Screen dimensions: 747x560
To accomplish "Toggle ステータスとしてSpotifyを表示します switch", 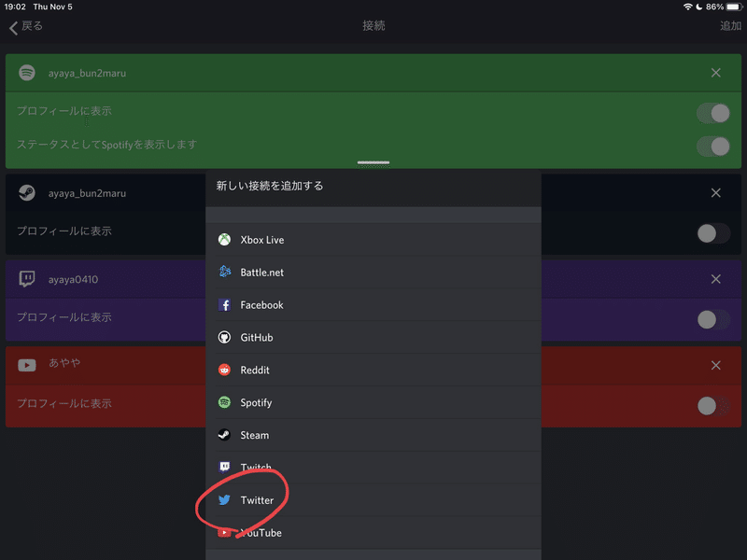I will point(713,147).
